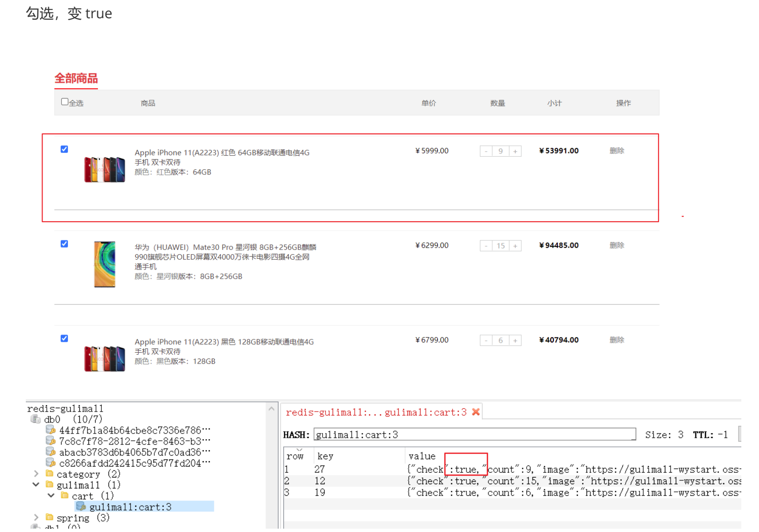Delete the iPhone 11 黑色 128GB item
Image resolution: width=759 pixels, height=532 pixels.
tap(617, 340)
